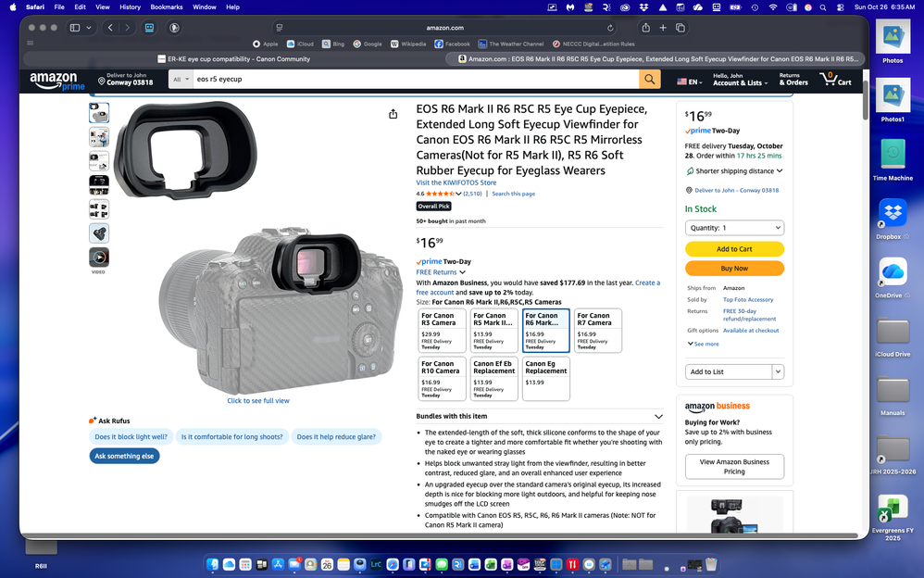Click the orange Amazon search magnifier button
The width and height of the screenshot is (924, 578).
coord(650,80)
